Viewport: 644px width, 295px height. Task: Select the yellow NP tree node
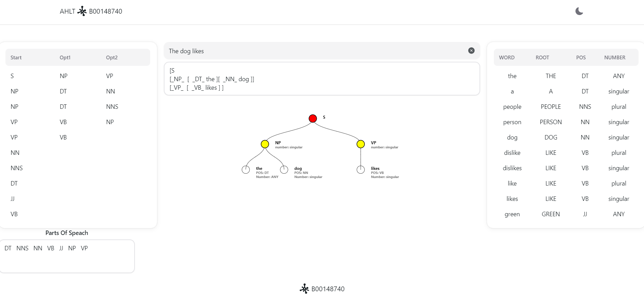pos(265,144)
